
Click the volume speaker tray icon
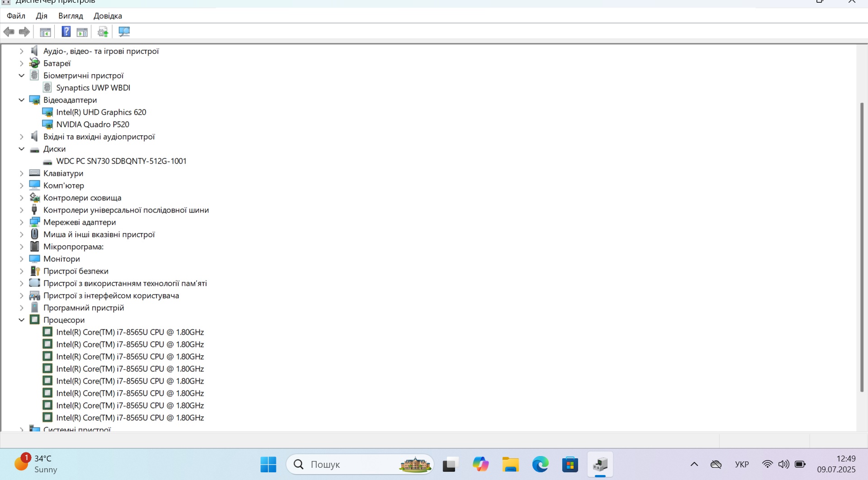pos(783,464)
